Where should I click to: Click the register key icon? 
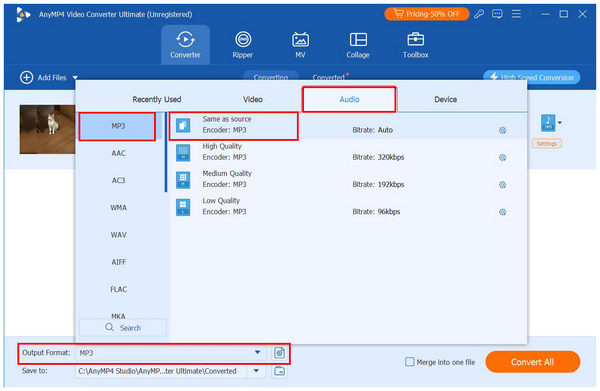click(x=479, y=14)
